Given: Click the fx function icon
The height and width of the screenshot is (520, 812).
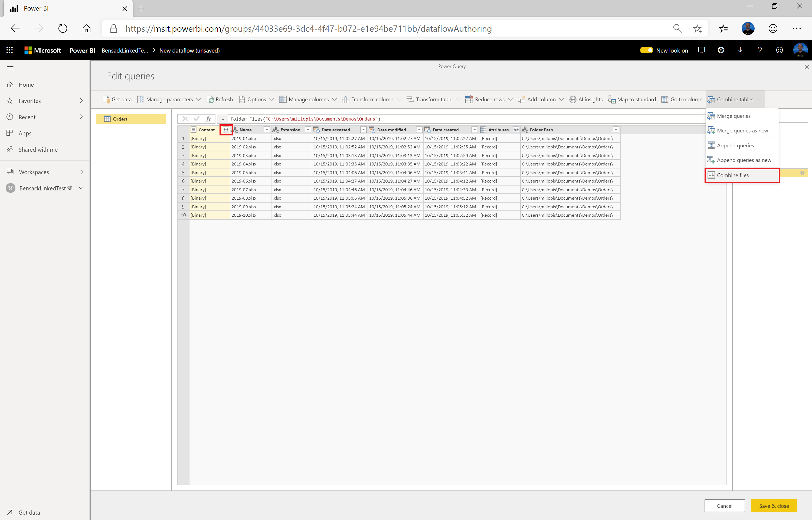Looking at the screenshot, I should pos(208,119).
